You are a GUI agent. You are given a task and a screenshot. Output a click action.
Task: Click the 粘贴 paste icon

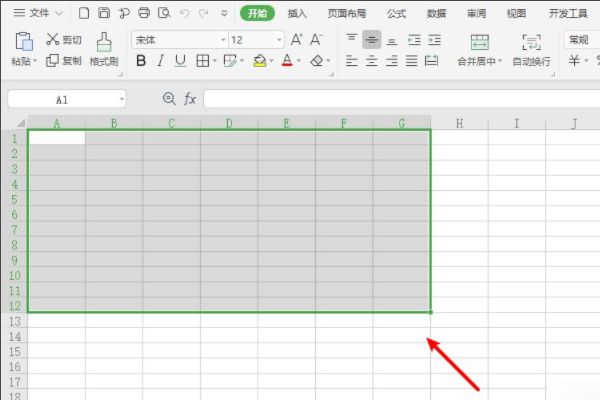24,41
